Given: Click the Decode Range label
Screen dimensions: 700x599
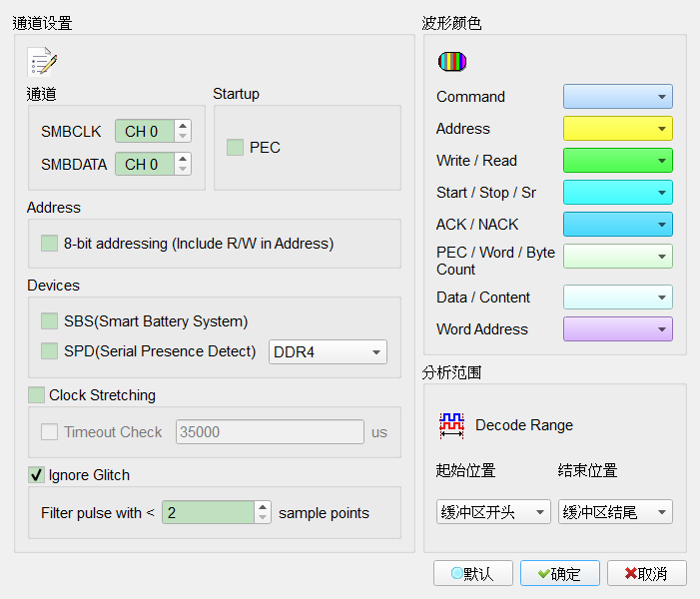Looking at the screenshot, I should tap(524, 425).
